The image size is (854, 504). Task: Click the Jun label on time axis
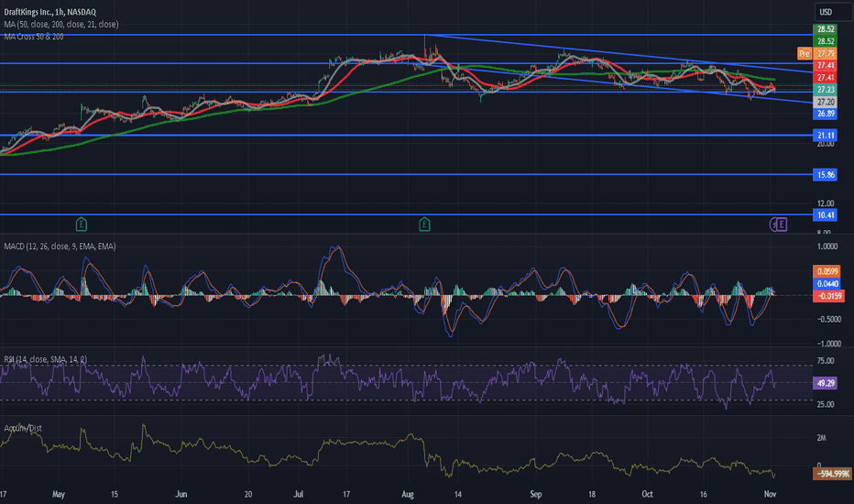pyautogui.click(x=181, y=494)
